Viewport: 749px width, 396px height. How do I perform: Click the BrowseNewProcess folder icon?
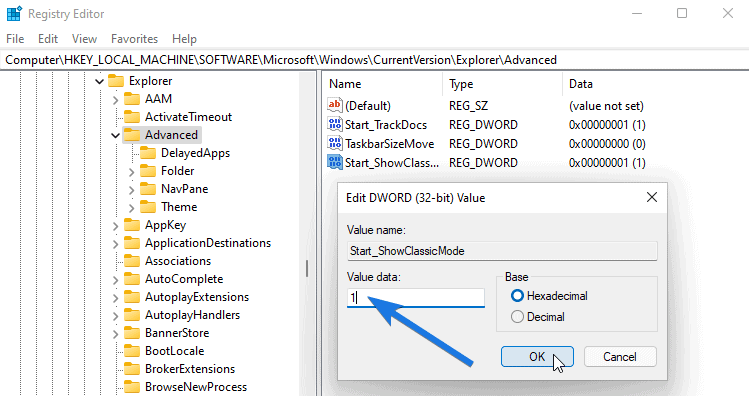coord(132,387)
